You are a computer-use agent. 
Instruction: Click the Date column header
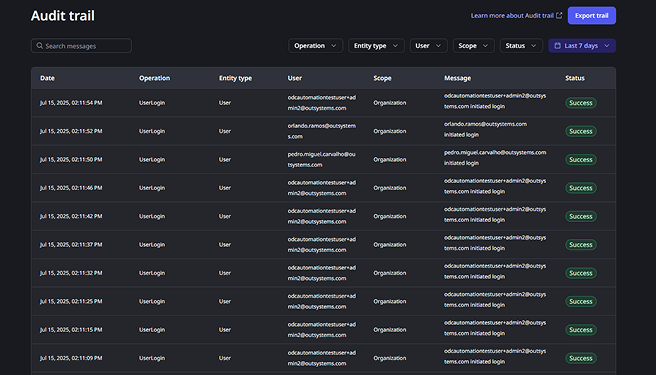pyautogui.click(x=47, y=78)
